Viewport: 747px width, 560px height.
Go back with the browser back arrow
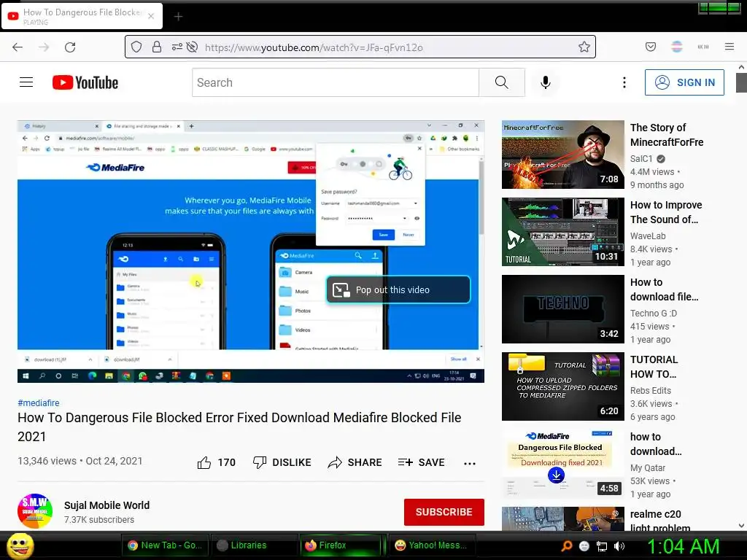tap(18, 47)
